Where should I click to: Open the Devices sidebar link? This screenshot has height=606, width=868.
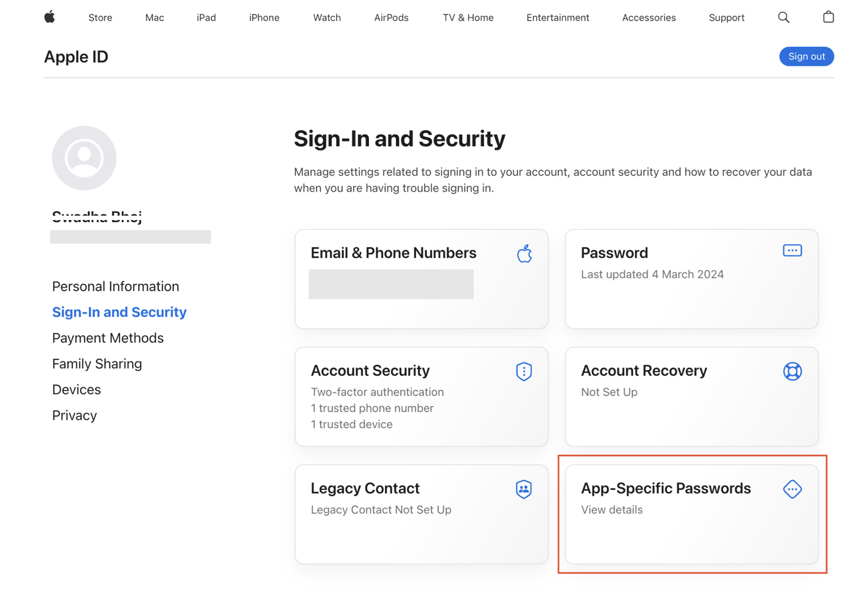point(76,389)
